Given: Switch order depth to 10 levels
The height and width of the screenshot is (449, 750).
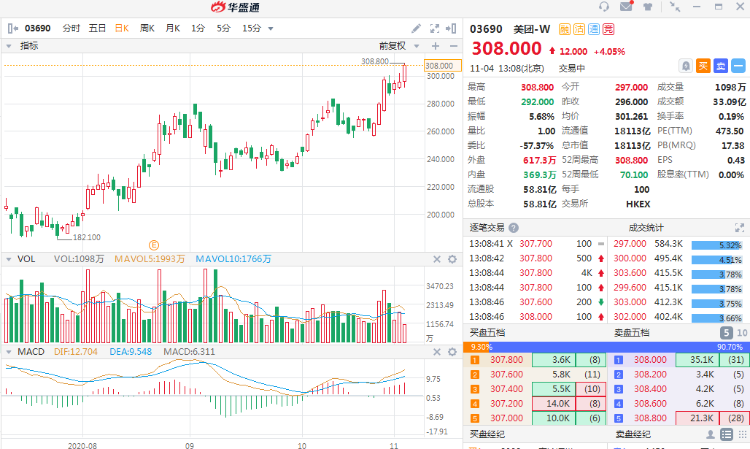Looking at the screenshot, I should click(741, 332).
